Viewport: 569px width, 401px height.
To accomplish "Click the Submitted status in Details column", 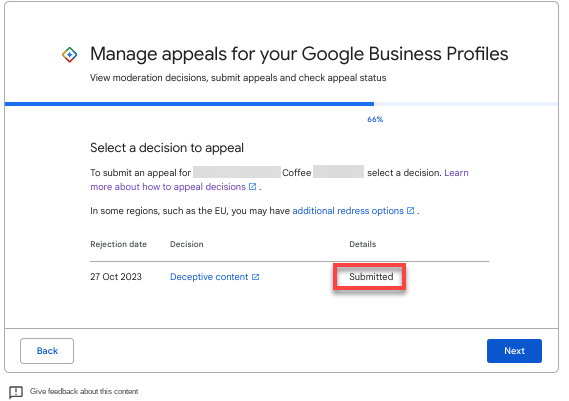I will [x=371, y=277].
